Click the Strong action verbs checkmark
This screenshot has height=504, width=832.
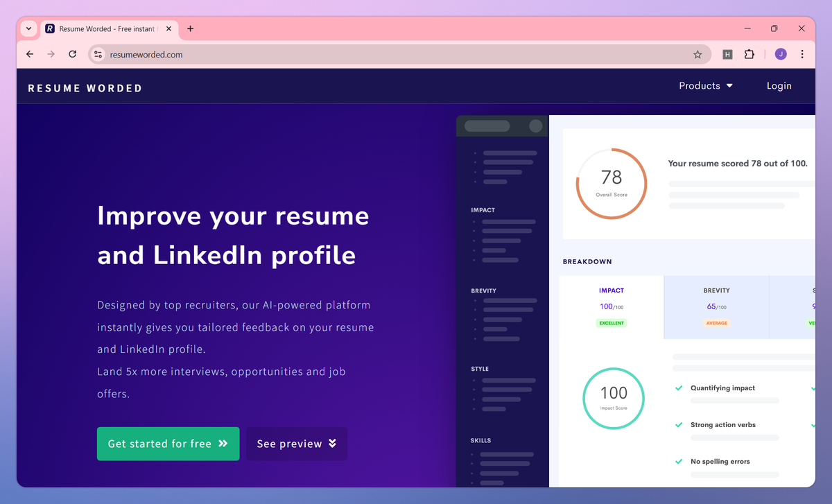[679, 424]
